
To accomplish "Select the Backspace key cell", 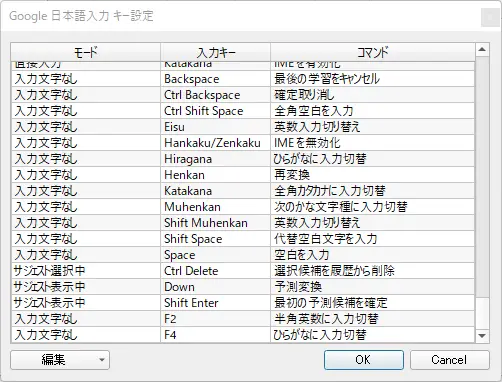I will tap(215, 79).
